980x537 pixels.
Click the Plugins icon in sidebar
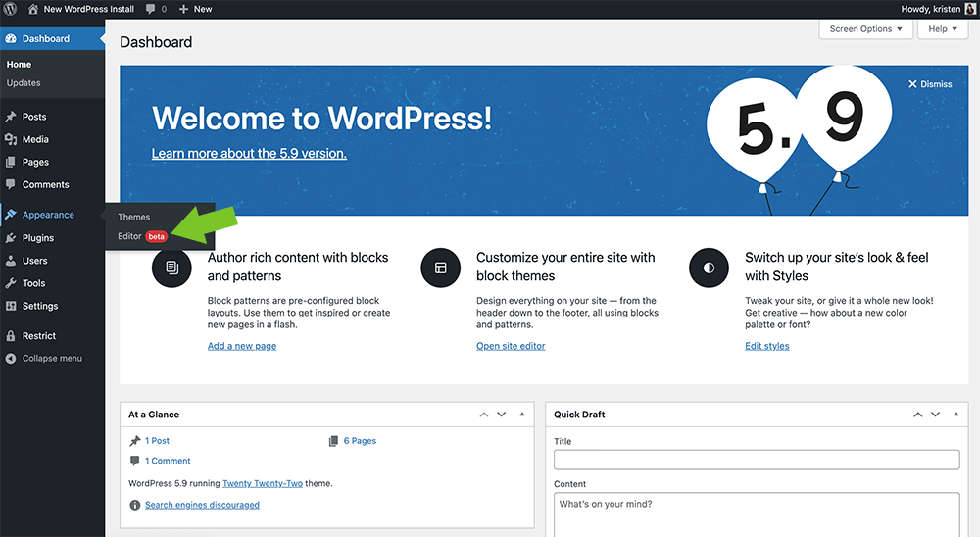pyautogui.click(x=11, y=238)
